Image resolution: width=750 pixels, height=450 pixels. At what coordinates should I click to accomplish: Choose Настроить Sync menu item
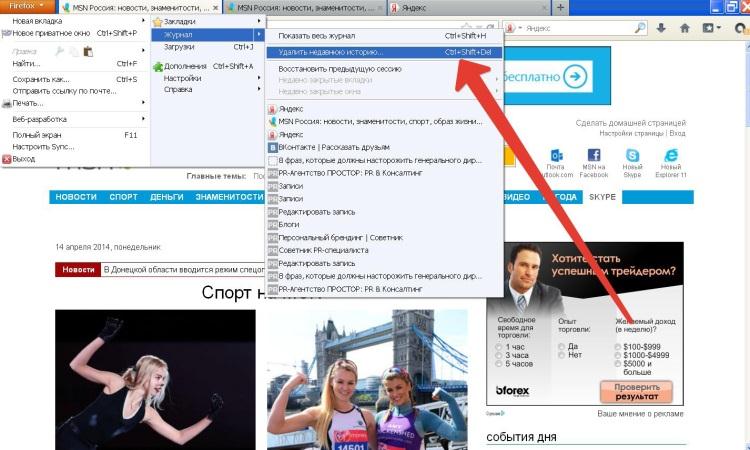(75, 147)
